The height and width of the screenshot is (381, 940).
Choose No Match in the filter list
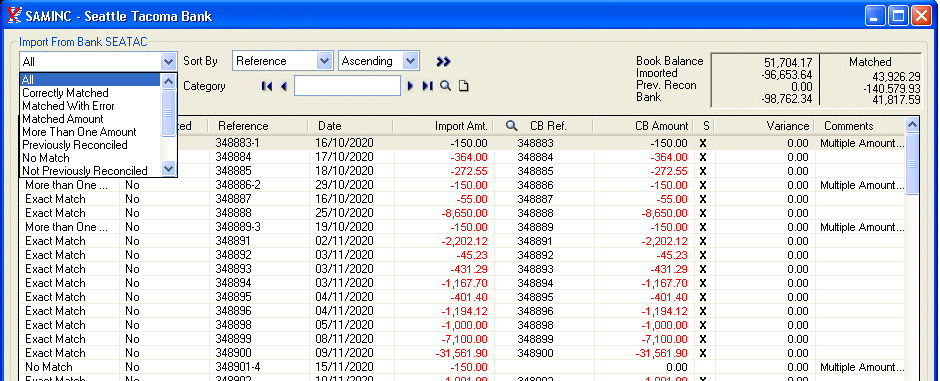[46, 158]
